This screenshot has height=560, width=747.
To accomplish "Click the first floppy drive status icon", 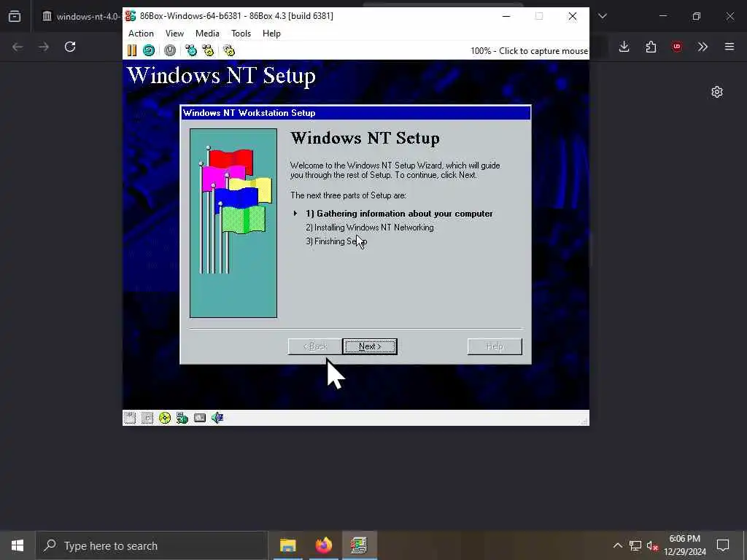I will (130, 418).
